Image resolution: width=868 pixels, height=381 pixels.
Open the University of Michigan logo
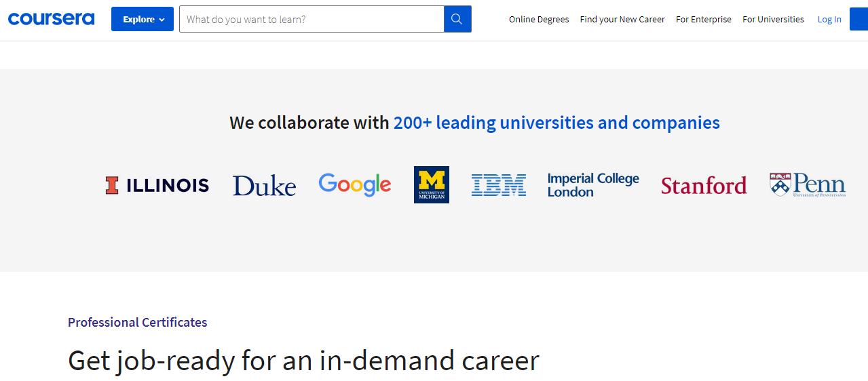coord(431,184)
